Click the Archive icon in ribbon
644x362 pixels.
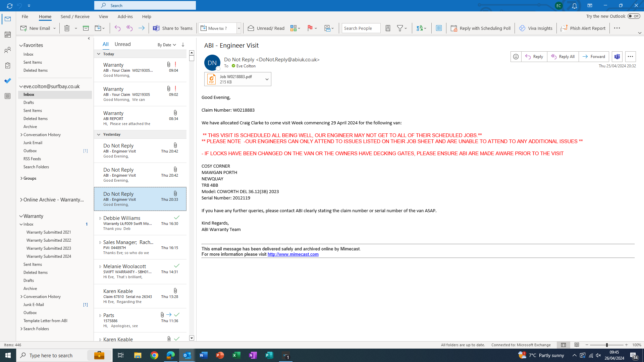coord(86,28)
